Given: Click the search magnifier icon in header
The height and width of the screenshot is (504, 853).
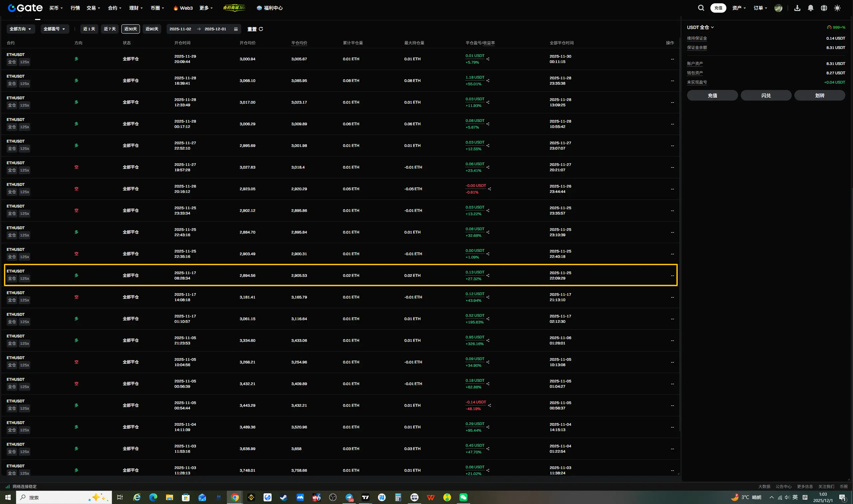Looking at the screenshot, I should point(701,8).
